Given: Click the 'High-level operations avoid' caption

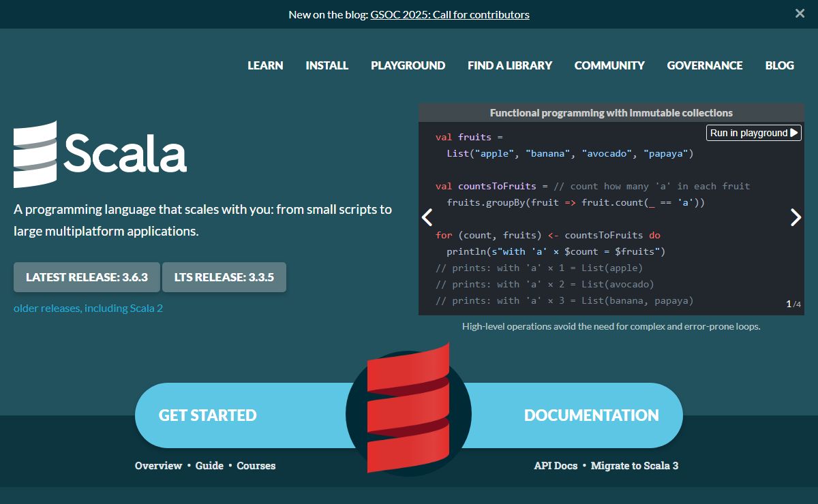Looking at the screenshot, I should click(611, 326).
